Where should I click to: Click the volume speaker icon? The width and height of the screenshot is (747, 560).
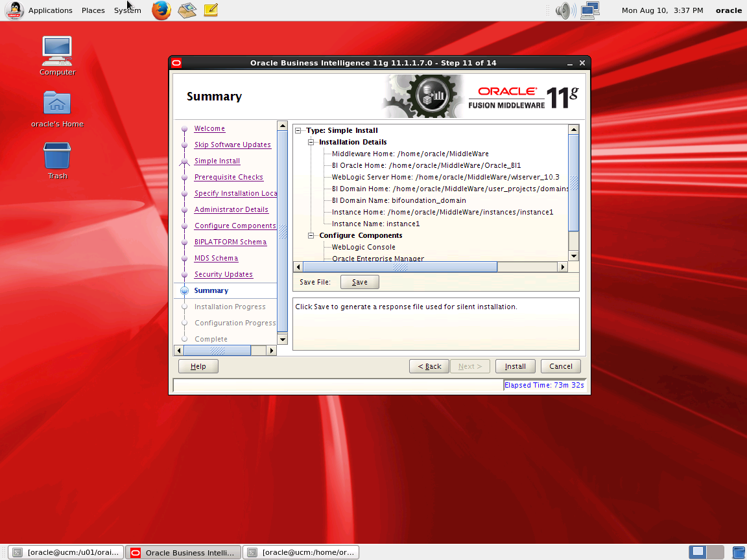pos(565,10)
